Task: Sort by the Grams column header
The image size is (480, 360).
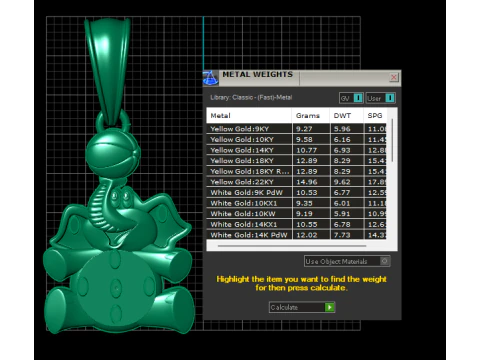Action: point(311,116)
